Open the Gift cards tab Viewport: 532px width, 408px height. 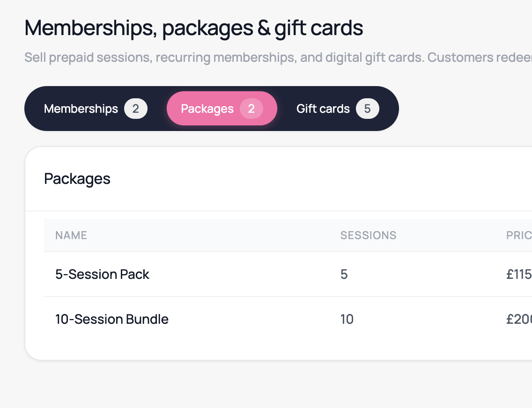[338, 109]
